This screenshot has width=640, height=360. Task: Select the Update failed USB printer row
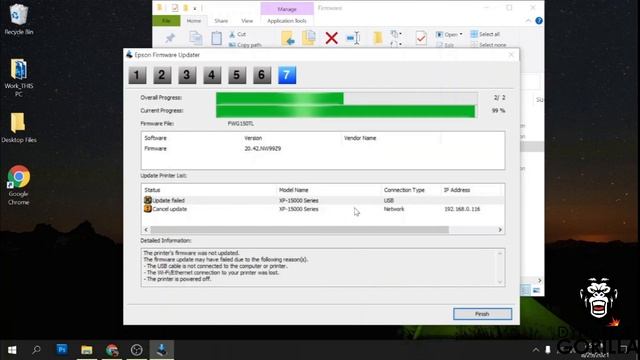[x=323, y=200]
